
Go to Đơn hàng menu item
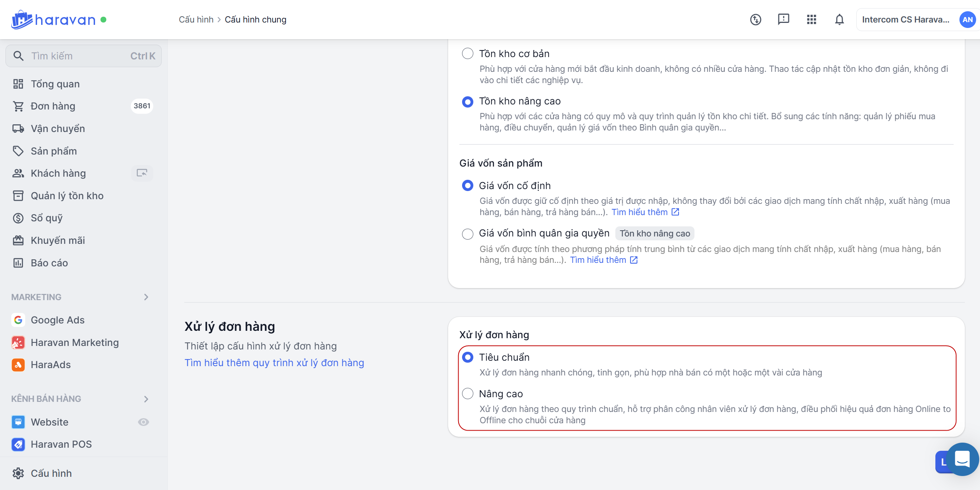coord(53,106)
